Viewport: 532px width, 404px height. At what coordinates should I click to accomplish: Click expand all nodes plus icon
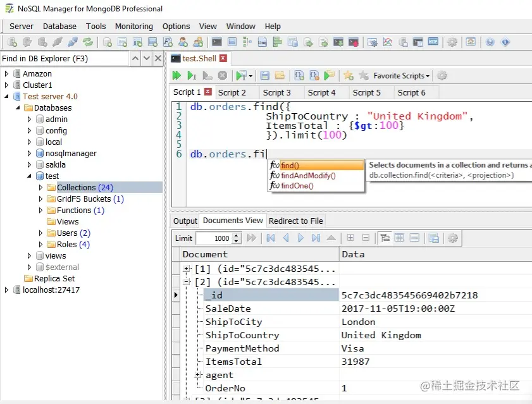(350, 238)
